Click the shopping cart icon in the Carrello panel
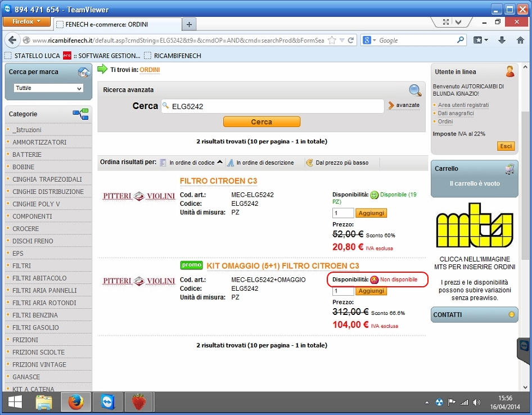Viewport: 532px width, 415px height. coord(510,169)
